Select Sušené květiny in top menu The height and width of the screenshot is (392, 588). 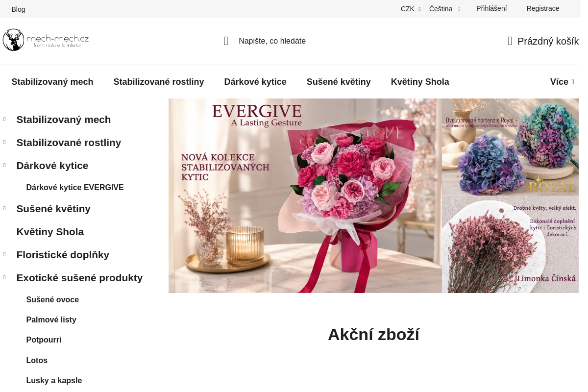(339, 82)
